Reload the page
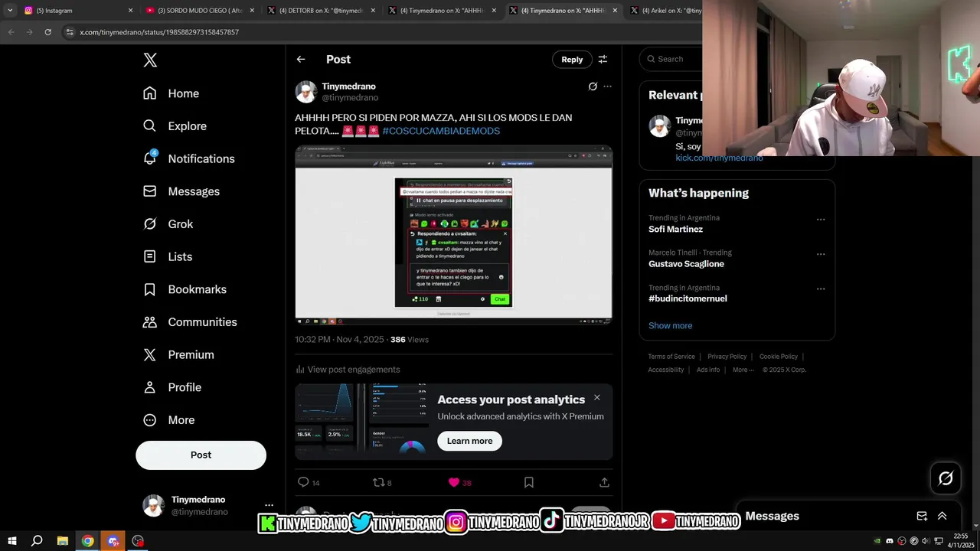 click(x=47, y=32)
